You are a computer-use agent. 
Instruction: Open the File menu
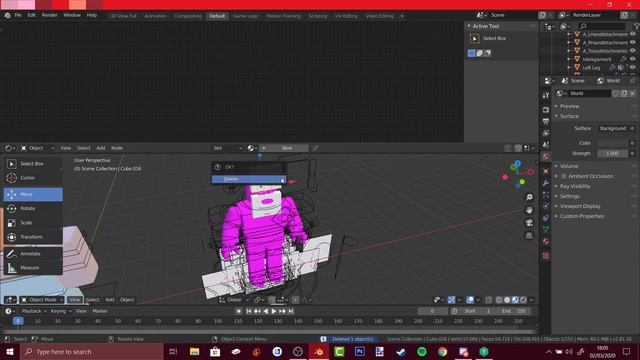click(18, 15)
